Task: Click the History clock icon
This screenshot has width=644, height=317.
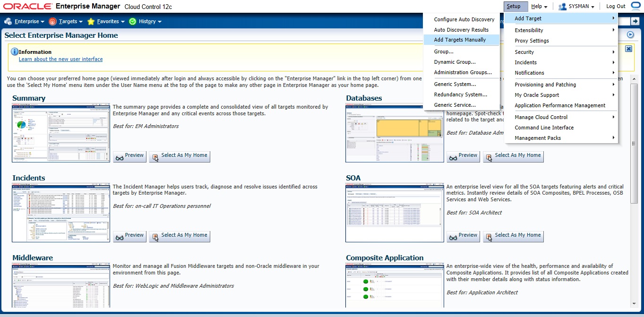Action: (132, 22)
